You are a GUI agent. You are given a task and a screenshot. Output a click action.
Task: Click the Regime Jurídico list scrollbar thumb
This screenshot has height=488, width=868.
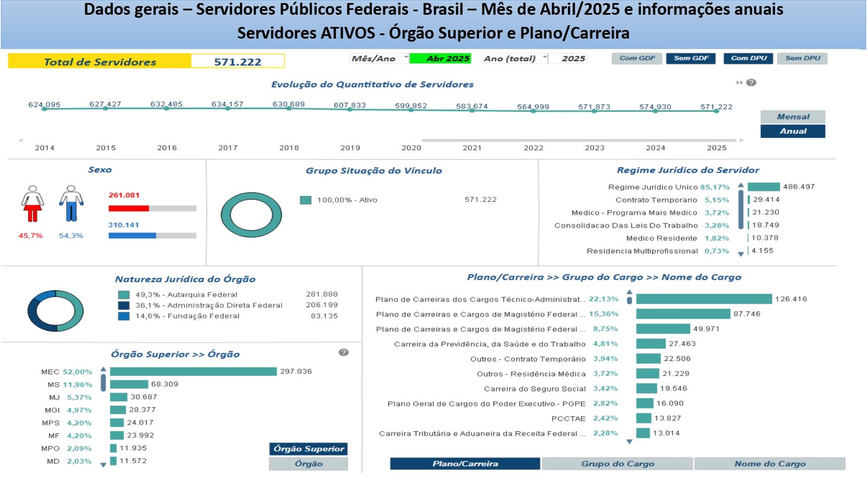[741, 210]
